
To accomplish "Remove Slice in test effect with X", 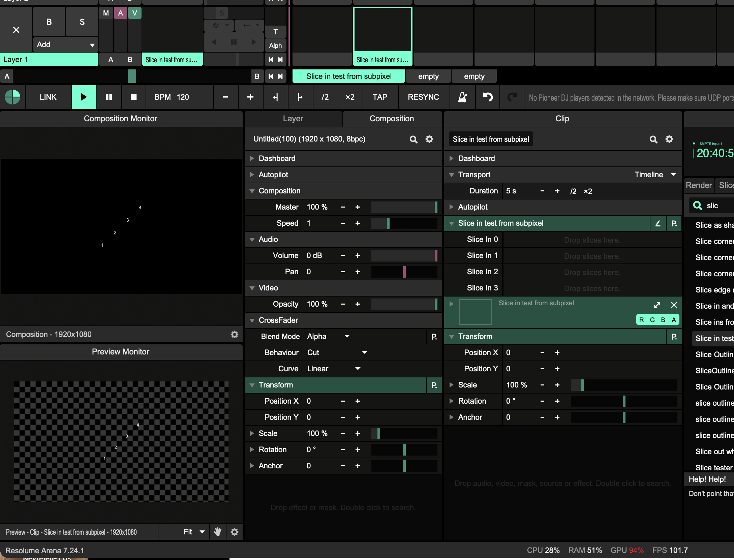I will point(674,305).
